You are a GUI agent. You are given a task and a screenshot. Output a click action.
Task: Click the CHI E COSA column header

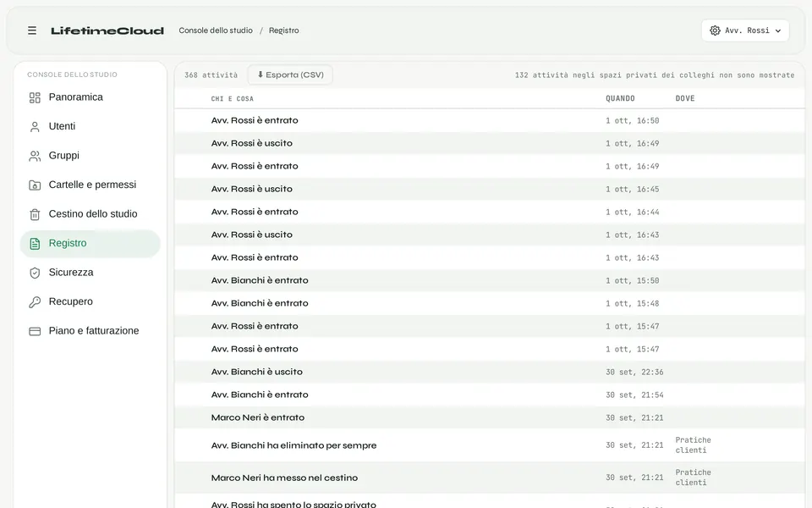(x=232, y=98)
